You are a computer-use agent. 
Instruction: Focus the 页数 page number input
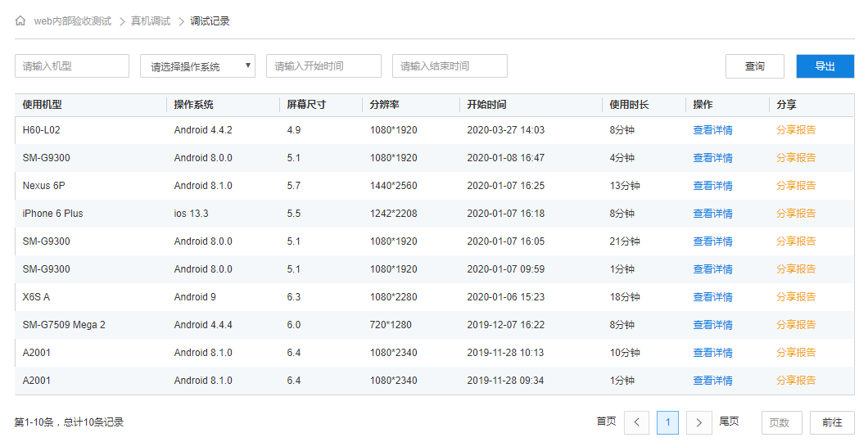(x=782, y=422)
